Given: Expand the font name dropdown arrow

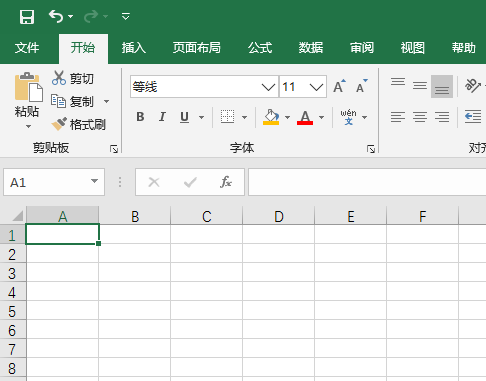Looking at the screenshot, I should point(268,87).
